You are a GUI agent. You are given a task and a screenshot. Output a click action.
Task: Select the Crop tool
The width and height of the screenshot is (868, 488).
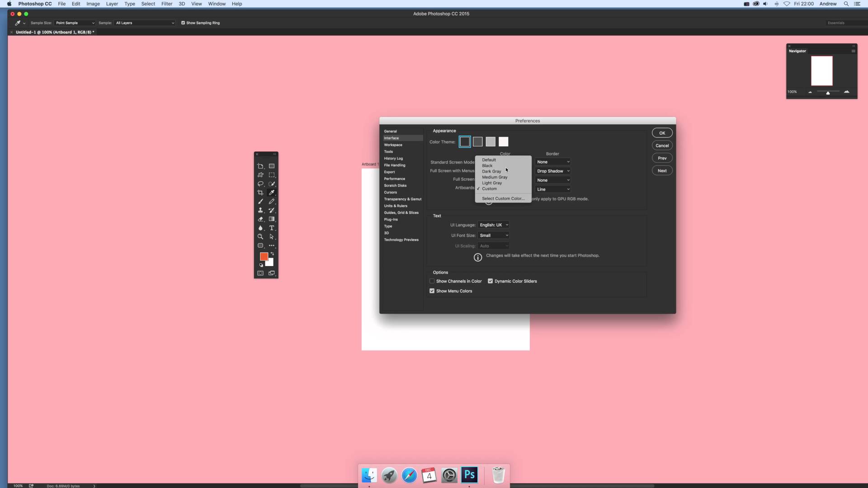(260, 192)
